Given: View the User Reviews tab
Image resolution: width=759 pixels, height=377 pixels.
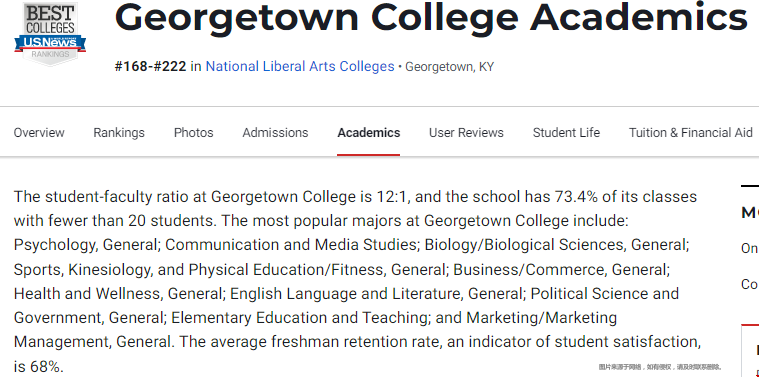Looking at the screenshot, I should (466, 133).
